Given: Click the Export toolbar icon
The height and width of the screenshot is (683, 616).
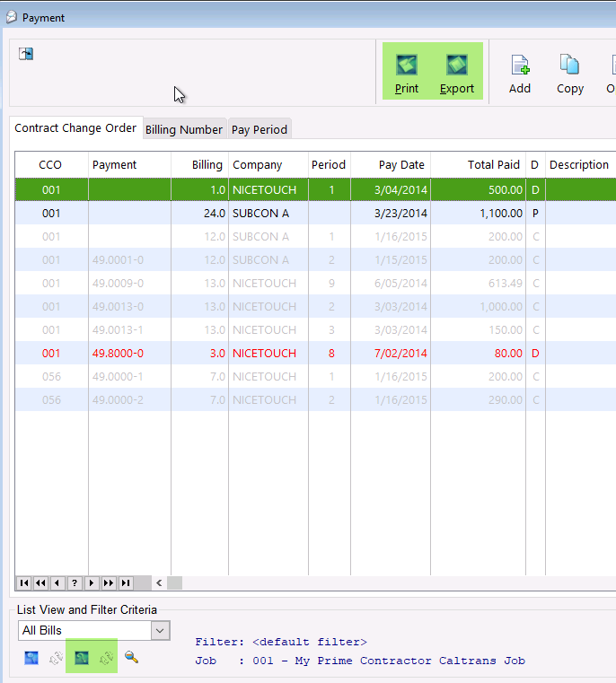Looking at the screenshot, I should coord(456,65).
